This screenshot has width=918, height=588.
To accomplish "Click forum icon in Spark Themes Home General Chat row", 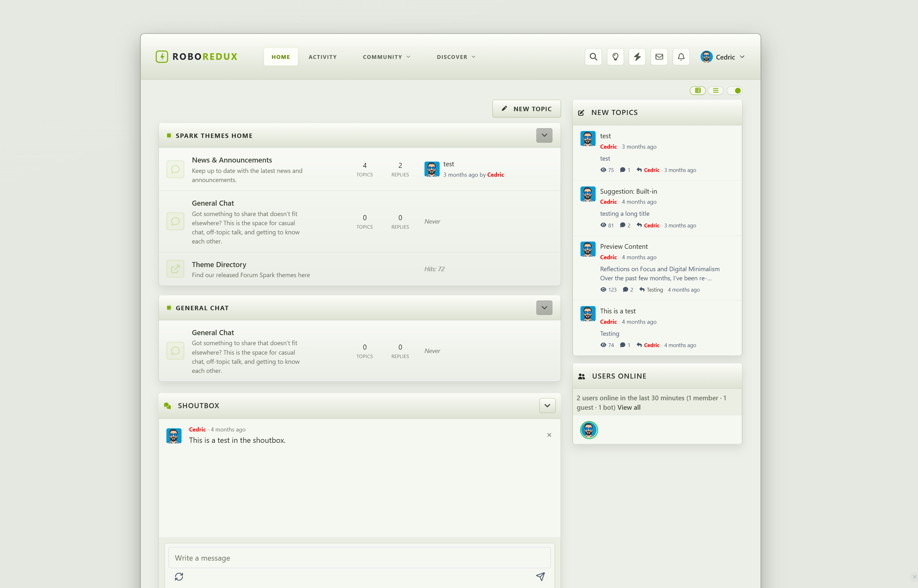I will [x=175, y=221].
